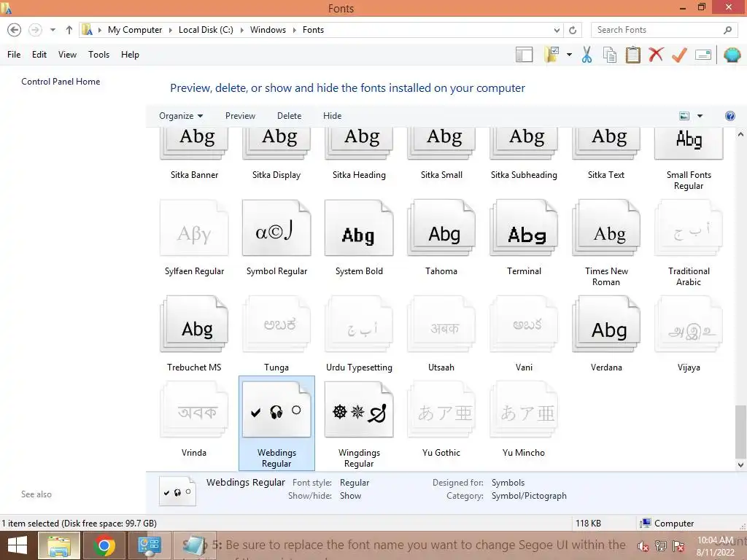Open Control Panel Home link
Viewport: 747px width, 560px height.
61,82
